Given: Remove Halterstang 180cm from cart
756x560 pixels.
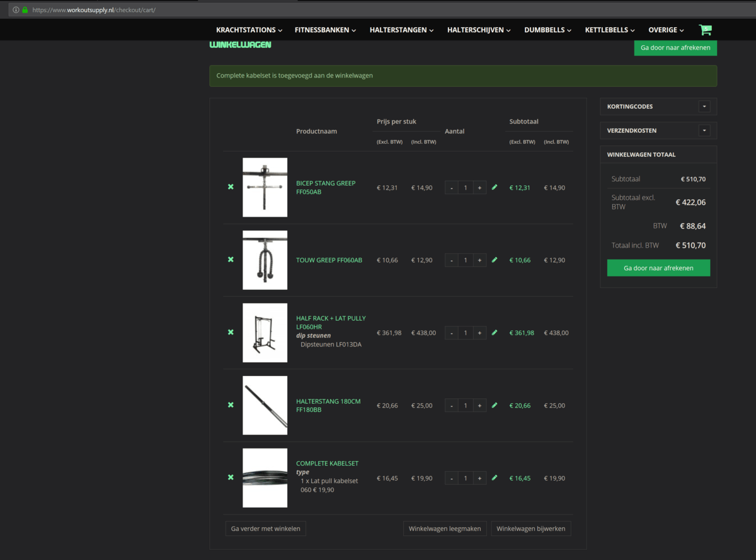Looking at the screenshot, I should click(231, 405).
